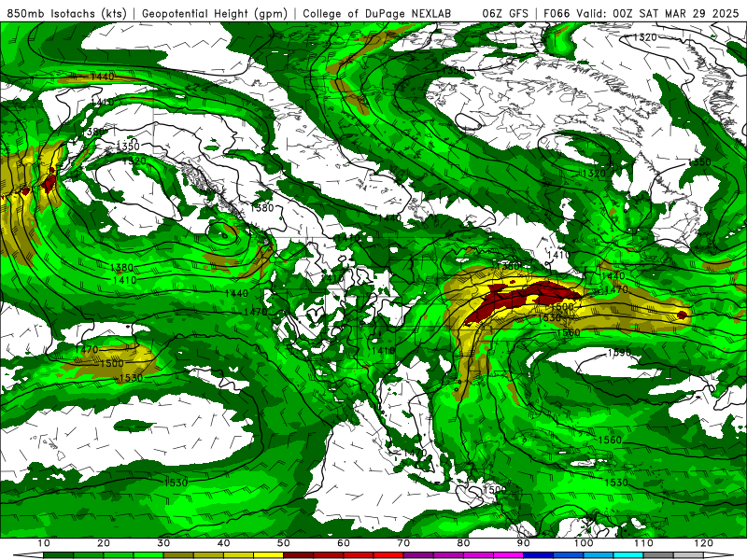The height and width of the screenshot is (560, 747).
Task: Pick the bright red swatch just left of 70 kts
Action: pyautogui.click(x=388, y=555)
